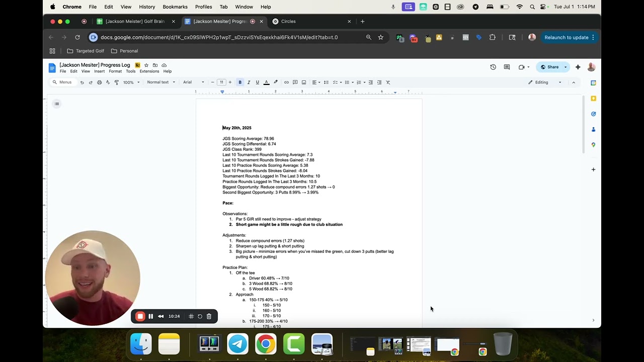Screen dimensions: 644x362
Task: Bookmark this page with the star
Action: [x=381, y=37]
